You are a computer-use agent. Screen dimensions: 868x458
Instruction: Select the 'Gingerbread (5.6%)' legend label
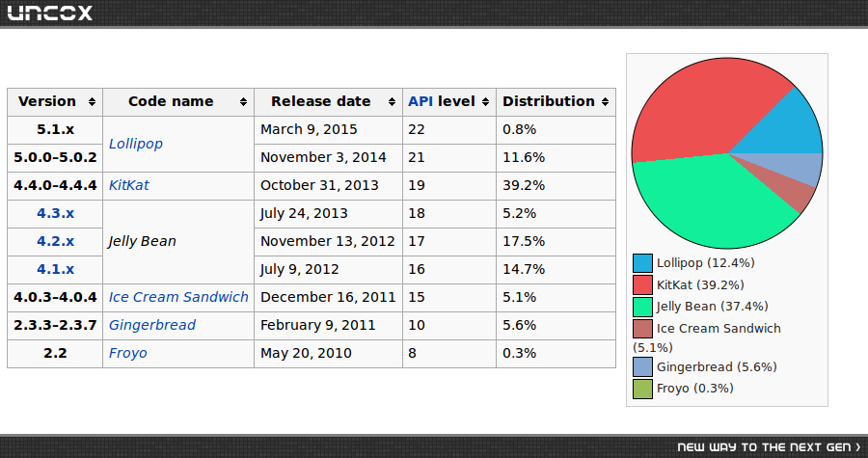pos(717,366)
